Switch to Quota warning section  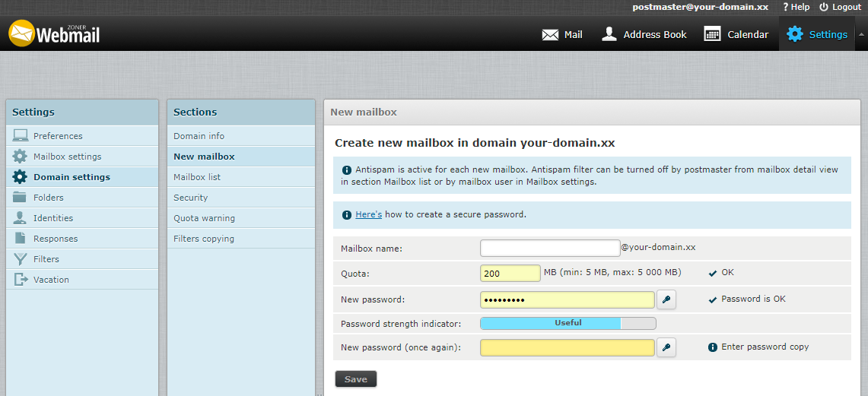(x=204, y=218)
